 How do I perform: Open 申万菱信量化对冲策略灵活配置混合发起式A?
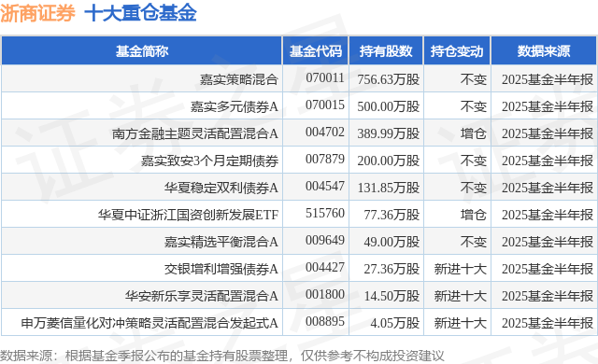pos(149,323)
